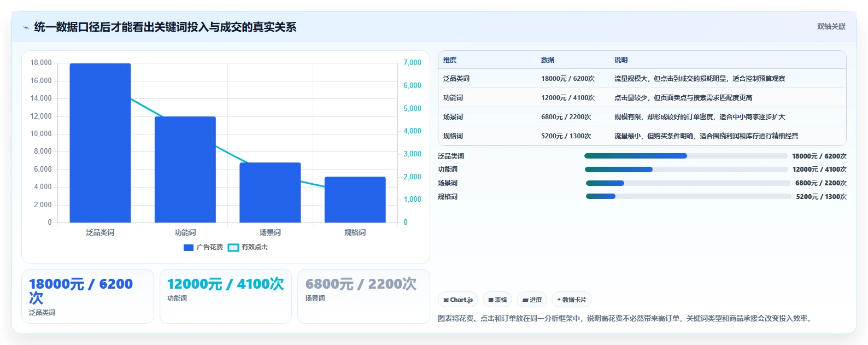Click the progress list label 泛品类词
The width and height of the screenshot is (868, 345).
[451, 156]
